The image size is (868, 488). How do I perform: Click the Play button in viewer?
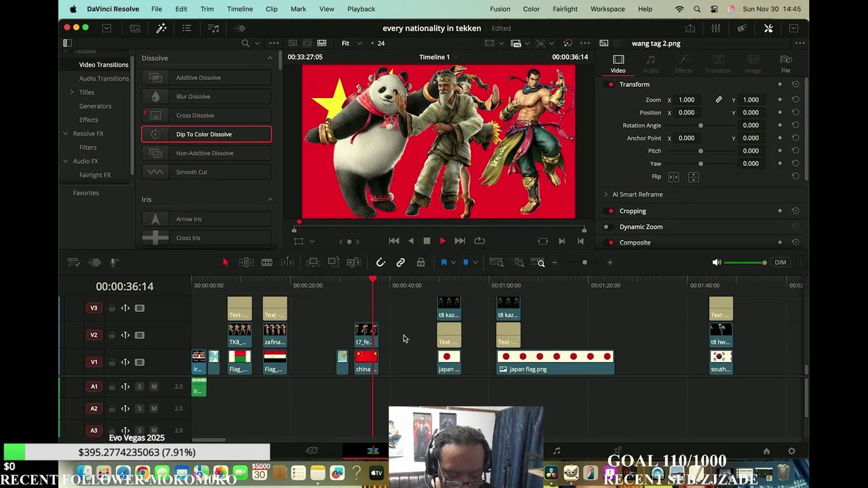coord(443,241)
